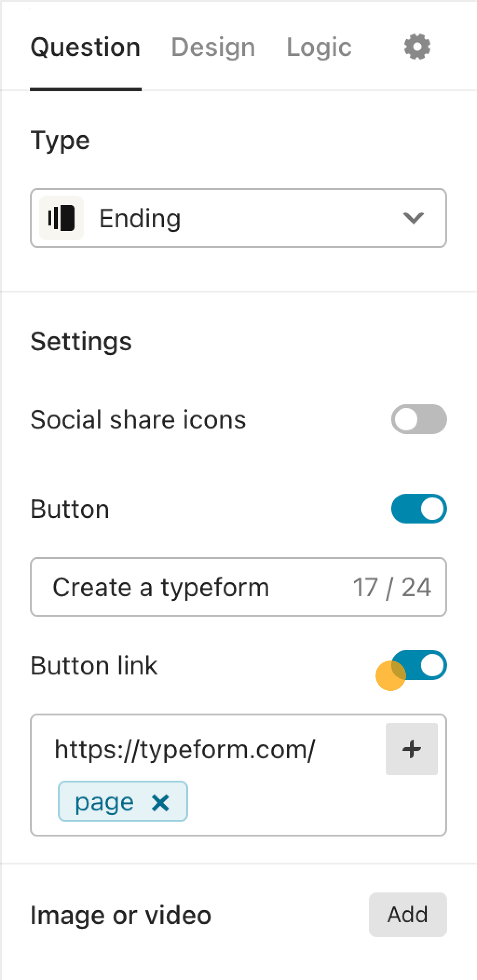Expand the Type dropdown chevron
This screenshot has width=477, height=980.
[x=413, y=218]
